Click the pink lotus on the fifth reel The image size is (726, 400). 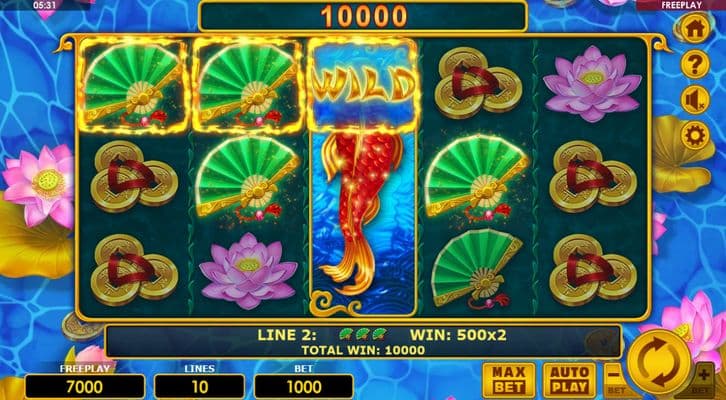(x=593, y=84)
